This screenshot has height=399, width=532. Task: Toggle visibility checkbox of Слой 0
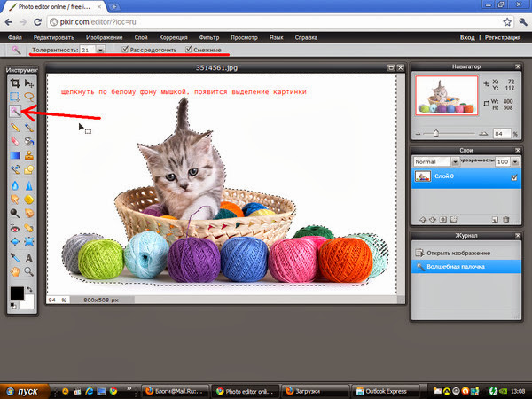(x=514, y=177)
